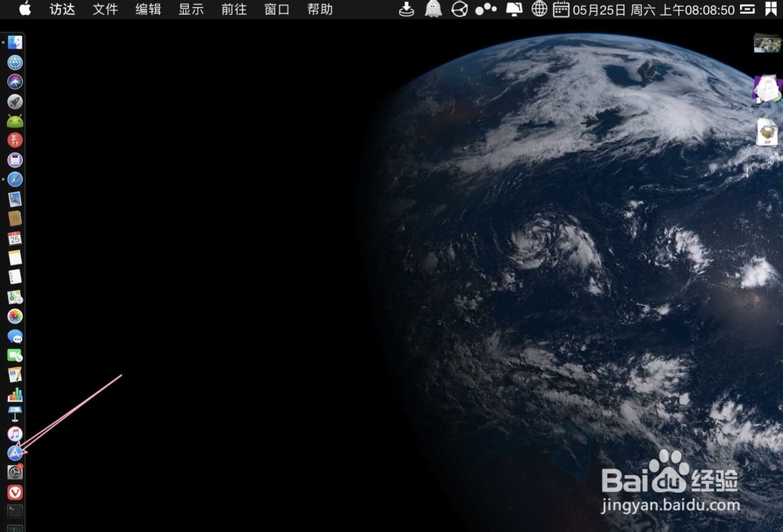Open the blue compass-like icon below Finder
Viewport: 783px width, 532px height.
pos(15,63)
